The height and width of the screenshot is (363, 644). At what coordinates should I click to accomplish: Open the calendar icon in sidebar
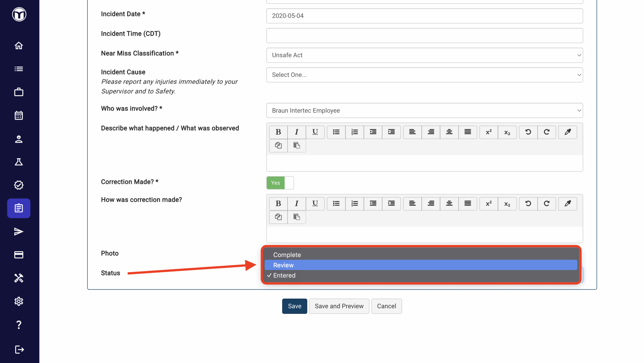(19, 115)
